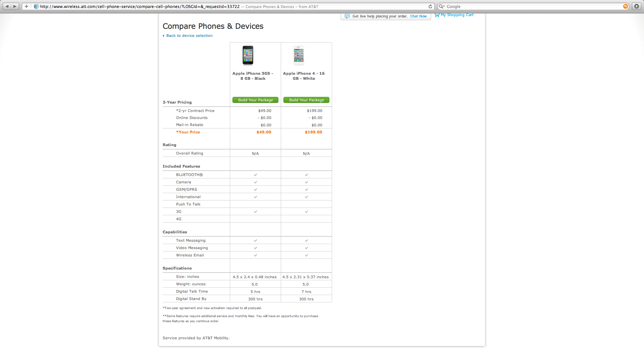Click Text Messaging checkmark for iPhone 4
644x350 pixels.
tap(307, 240)
